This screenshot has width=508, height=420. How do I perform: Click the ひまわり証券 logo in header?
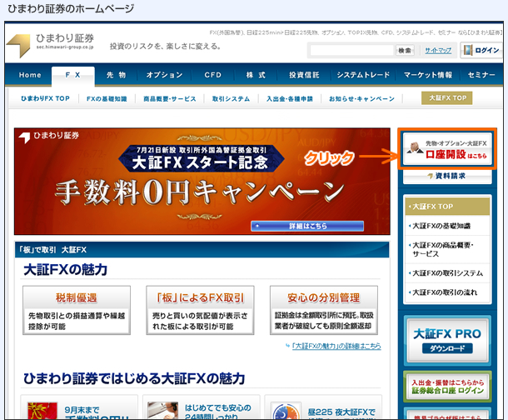click(x=50, y=45)
